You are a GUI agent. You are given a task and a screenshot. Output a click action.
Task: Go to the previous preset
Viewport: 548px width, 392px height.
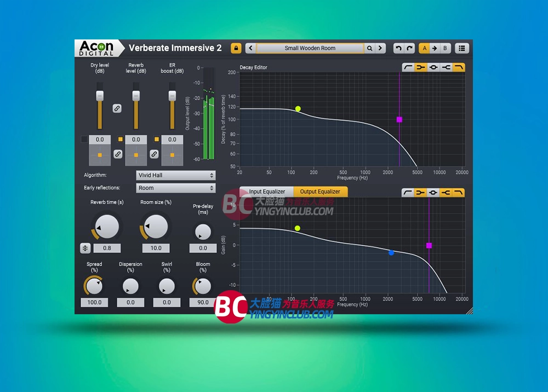(250, 48)
